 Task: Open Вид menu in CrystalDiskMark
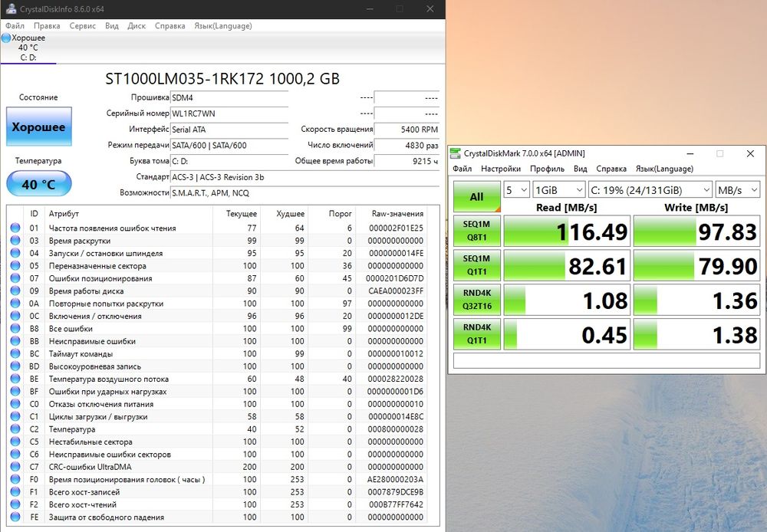point(580,169)
